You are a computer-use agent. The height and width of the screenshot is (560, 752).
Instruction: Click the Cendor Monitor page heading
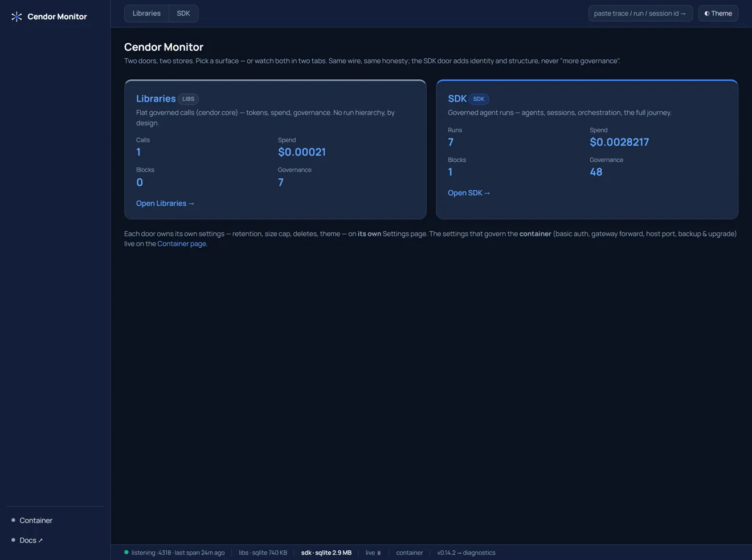click(x=164, y=47)
